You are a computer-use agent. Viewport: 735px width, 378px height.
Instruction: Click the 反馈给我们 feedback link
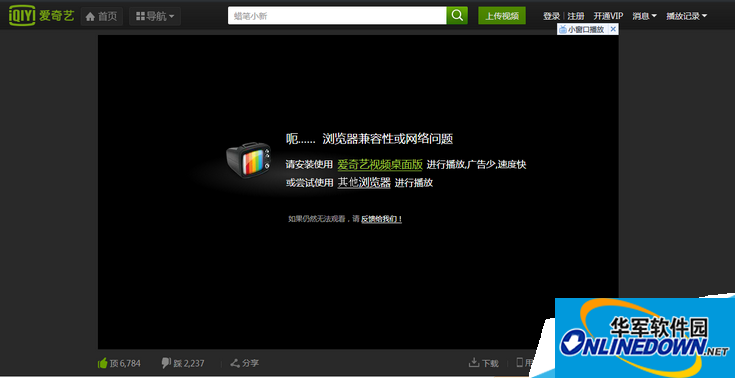(382, 219)
